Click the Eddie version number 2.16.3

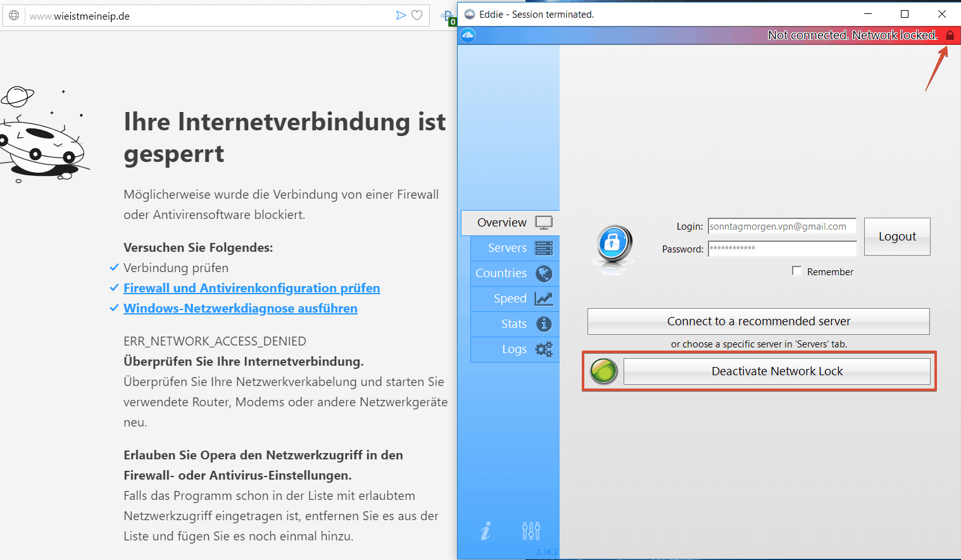[x=547, y=552]
